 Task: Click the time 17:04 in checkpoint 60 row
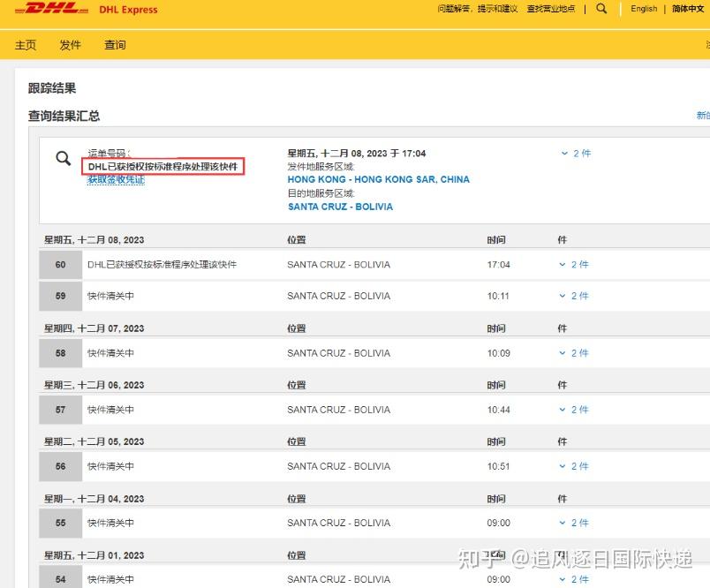499,265
